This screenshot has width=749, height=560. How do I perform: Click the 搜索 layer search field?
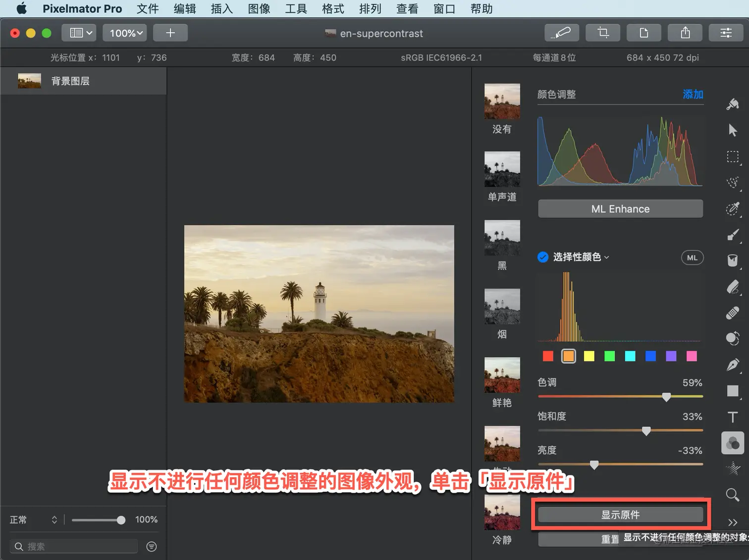click(74, 546)
